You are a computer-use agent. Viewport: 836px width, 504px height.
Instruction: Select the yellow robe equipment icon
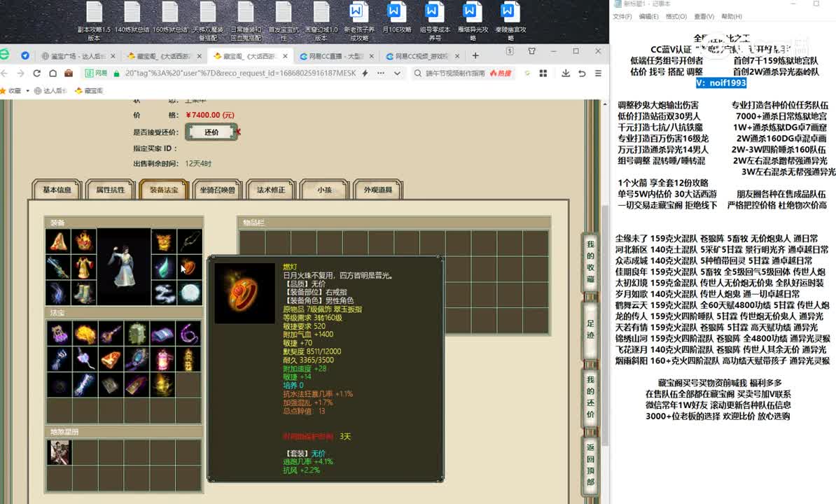coord(84,267)
